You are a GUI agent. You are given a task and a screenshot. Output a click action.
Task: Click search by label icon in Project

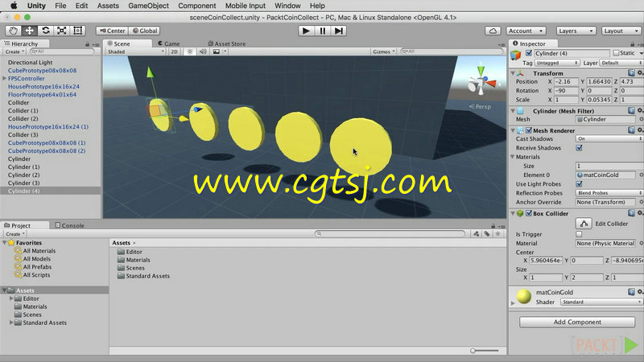487,233
